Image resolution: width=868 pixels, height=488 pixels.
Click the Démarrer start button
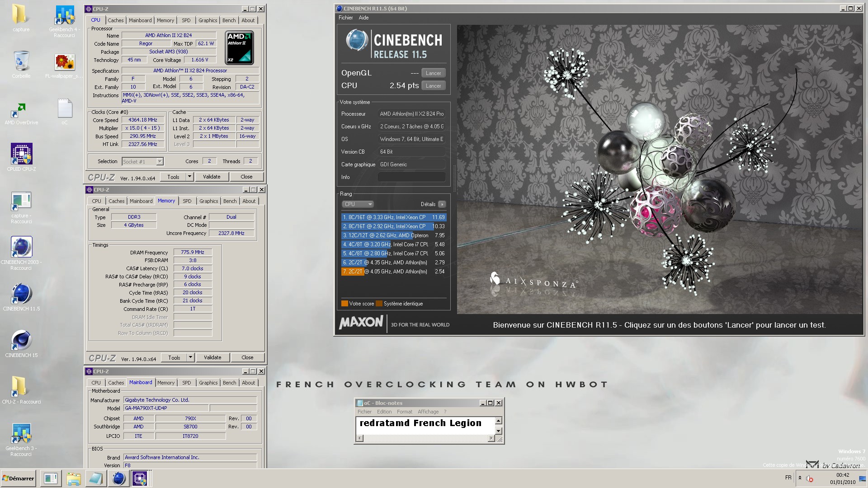click(x=18, y=478)
